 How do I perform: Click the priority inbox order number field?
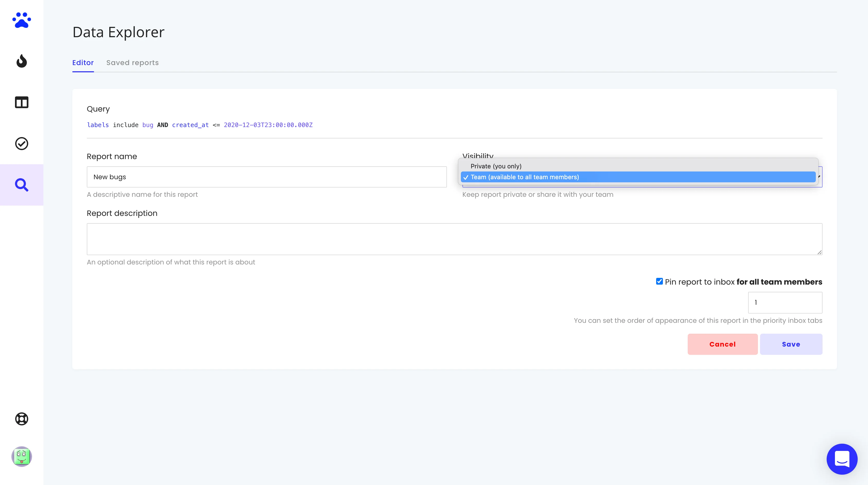click(x=785, y=302)
